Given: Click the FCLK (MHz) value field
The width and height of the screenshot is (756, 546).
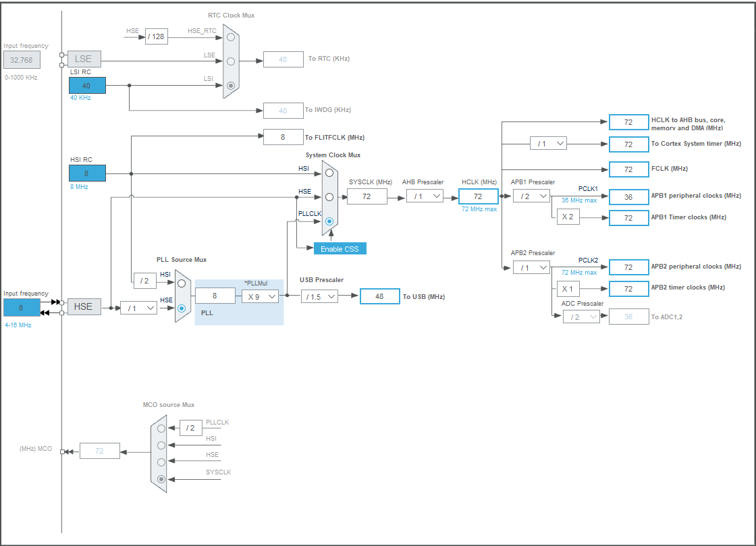Looking at the screenshot, I should 628,169.
